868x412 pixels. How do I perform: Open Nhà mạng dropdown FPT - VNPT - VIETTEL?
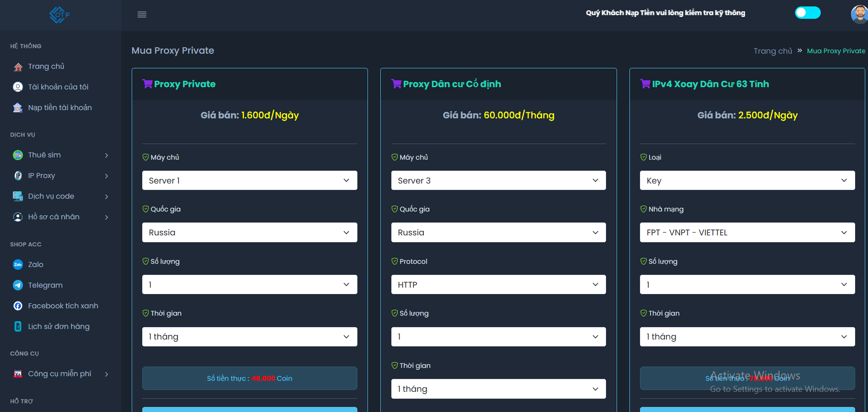click(747, 233)
